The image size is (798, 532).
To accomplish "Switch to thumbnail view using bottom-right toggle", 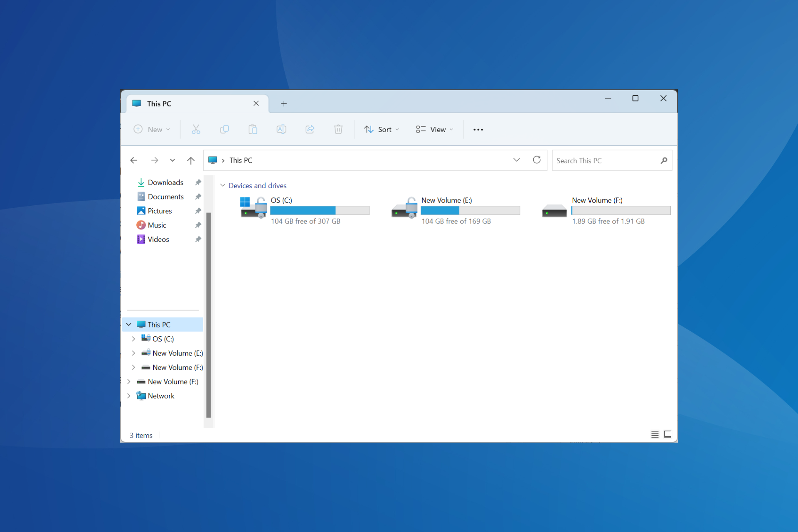I will [x=668, y=434].
